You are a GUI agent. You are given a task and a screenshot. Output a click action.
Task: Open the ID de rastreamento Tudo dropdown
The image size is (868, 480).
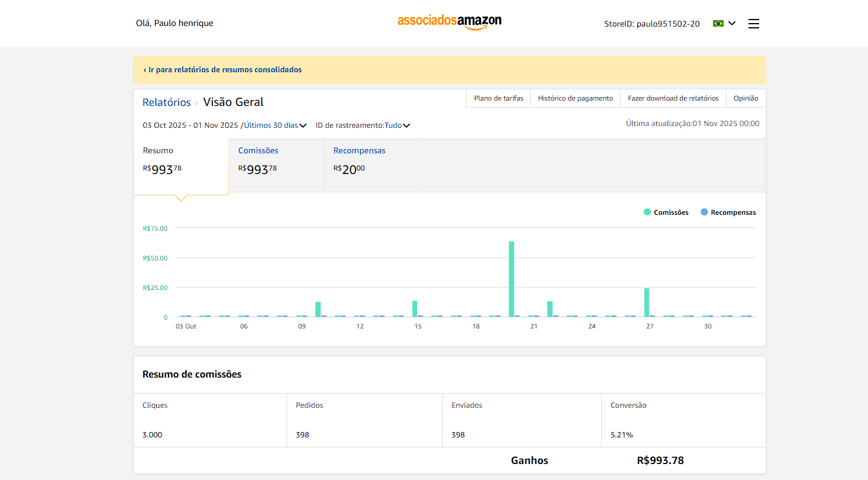pos(397,125)
